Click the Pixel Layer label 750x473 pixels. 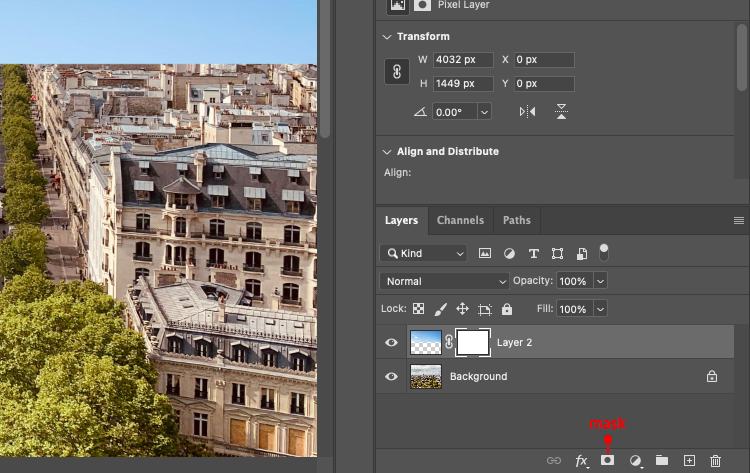pyautogui.click(x=463, y=5)
